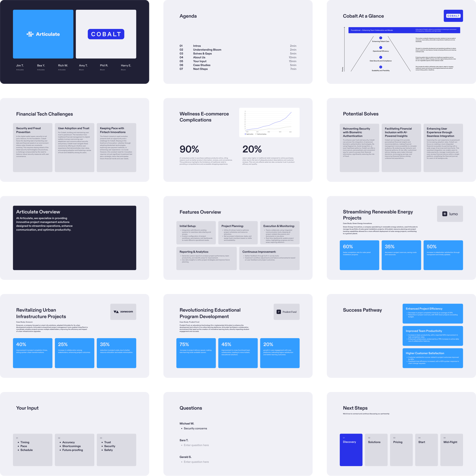
Task: Expand the Agenda item 04 About Us
Action: (x=200, y=57)
